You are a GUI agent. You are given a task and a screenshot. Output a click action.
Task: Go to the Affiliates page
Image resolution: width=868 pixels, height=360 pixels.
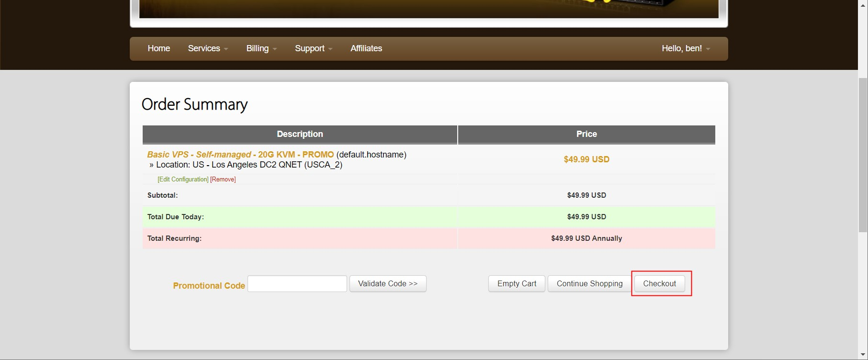click(x=366, y=48)
